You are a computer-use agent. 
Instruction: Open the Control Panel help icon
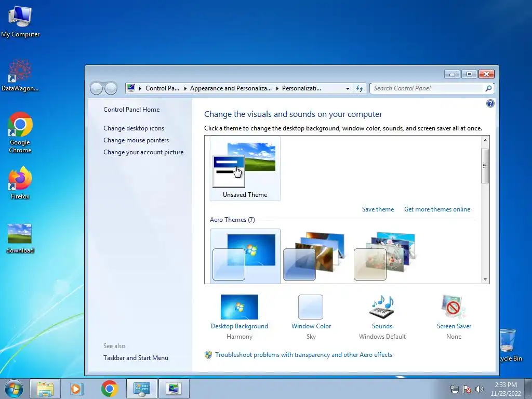click(x=490, y=103)
